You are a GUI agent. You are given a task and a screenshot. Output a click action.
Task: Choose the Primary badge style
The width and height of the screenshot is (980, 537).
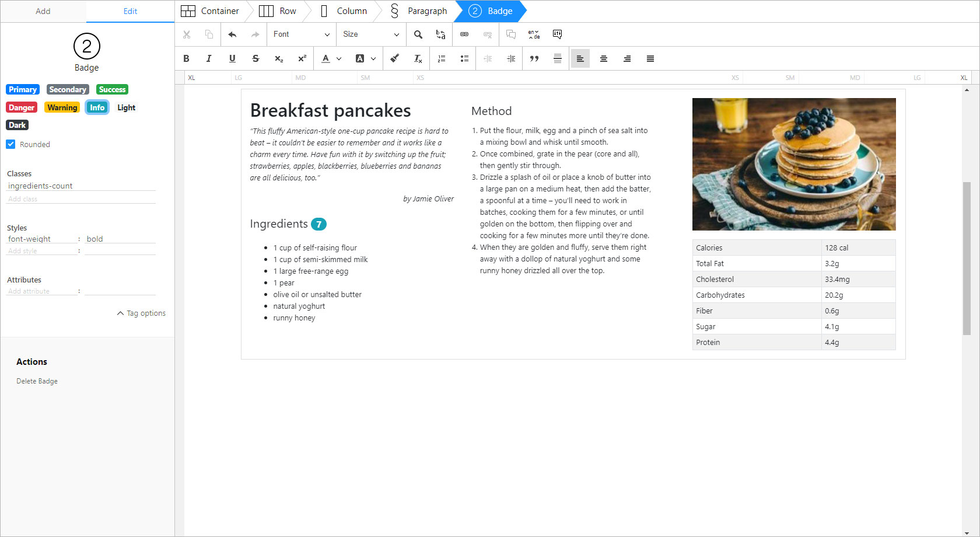pos(23,89)
